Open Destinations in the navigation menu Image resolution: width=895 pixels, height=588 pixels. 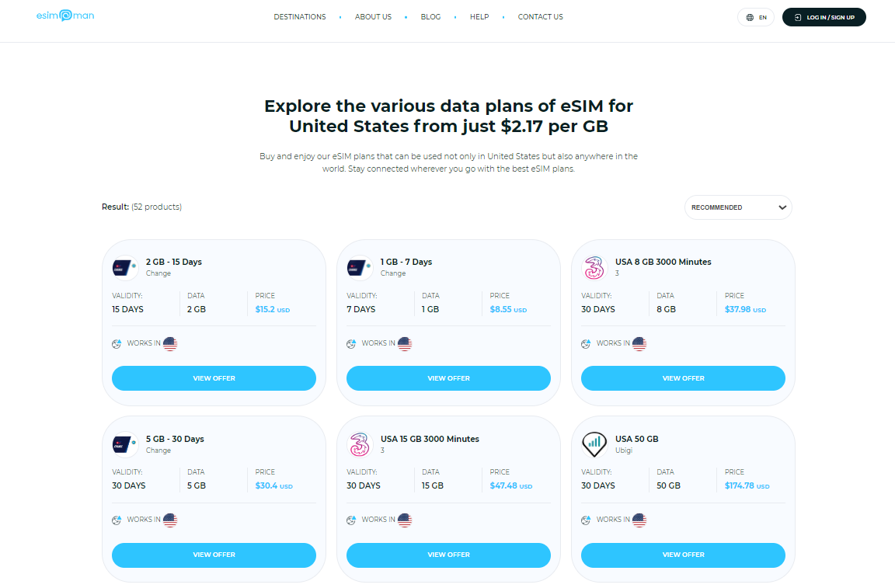tap(300, 17)
